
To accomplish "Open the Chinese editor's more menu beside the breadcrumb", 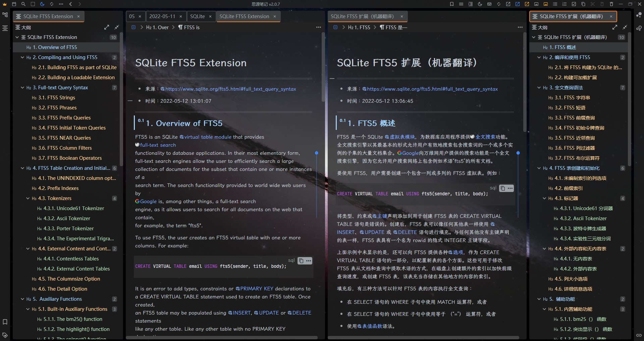I will 520,27.
